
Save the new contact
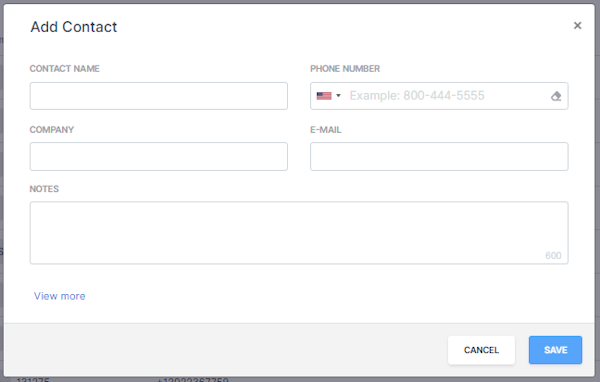coord(556,350)
